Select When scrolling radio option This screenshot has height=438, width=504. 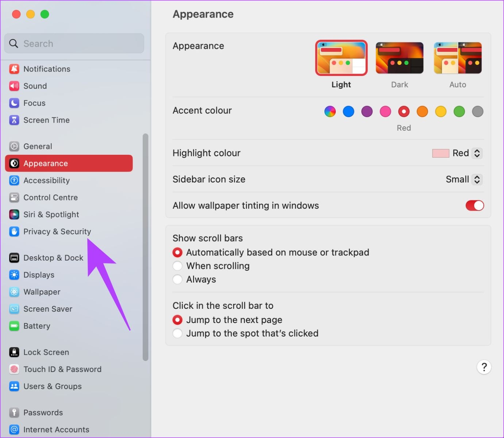[x=177, y=266]
